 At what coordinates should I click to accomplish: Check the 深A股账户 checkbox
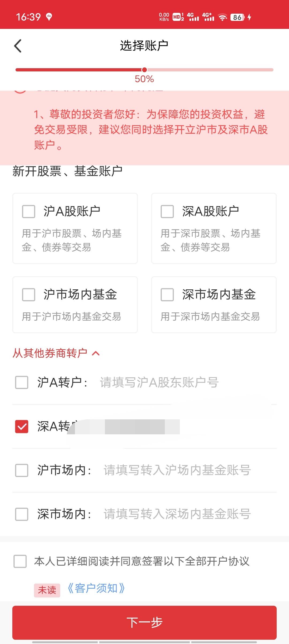pyautogui.click(x=167, y=212)
